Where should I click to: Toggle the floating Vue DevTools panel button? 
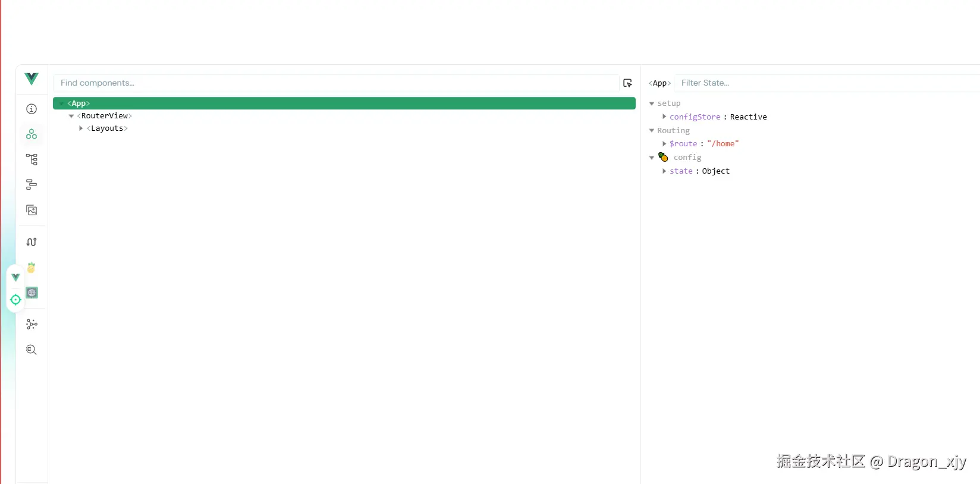[x=16, y=277]
